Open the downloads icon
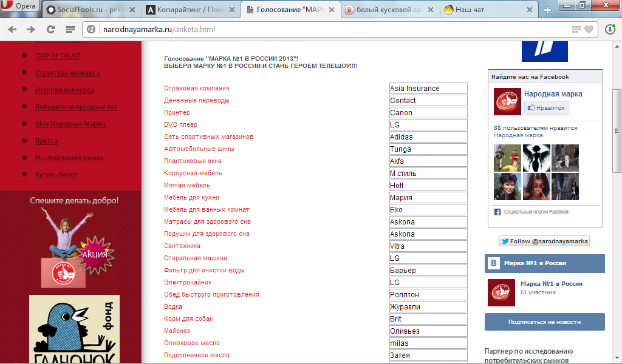This screenshot has height=364, width=622. 610,29
